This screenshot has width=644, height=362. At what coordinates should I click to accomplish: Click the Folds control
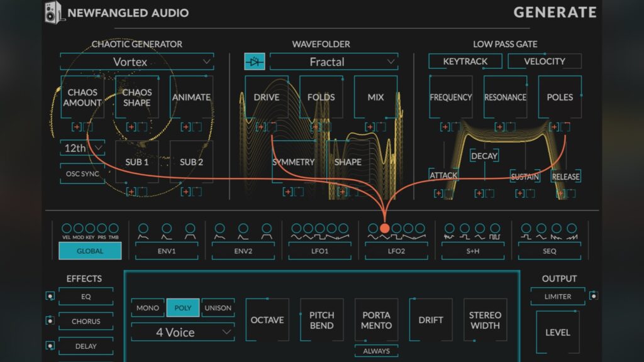321,97
